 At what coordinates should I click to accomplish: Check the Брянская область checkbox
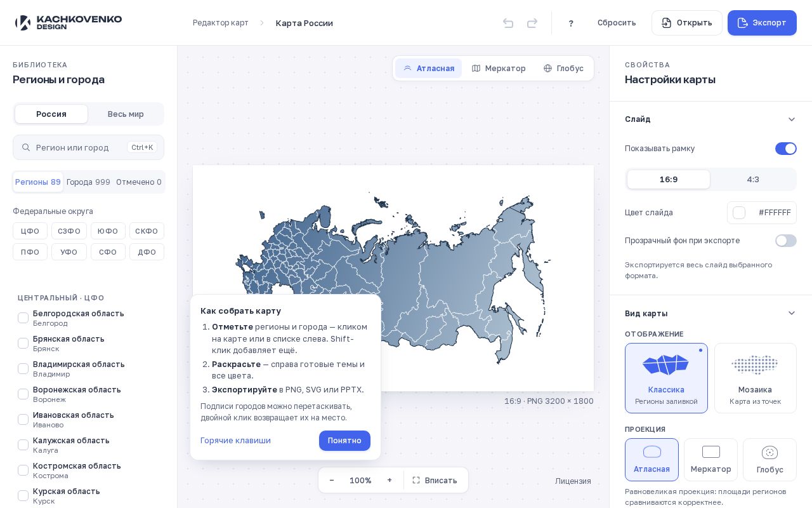(x=23, y=344)
